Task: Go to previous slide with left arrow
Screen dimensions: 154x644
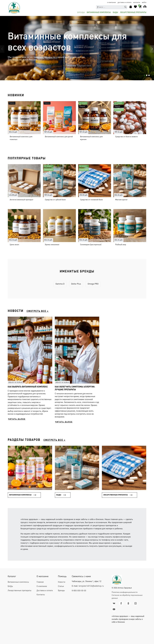Action: pos(2,49)
